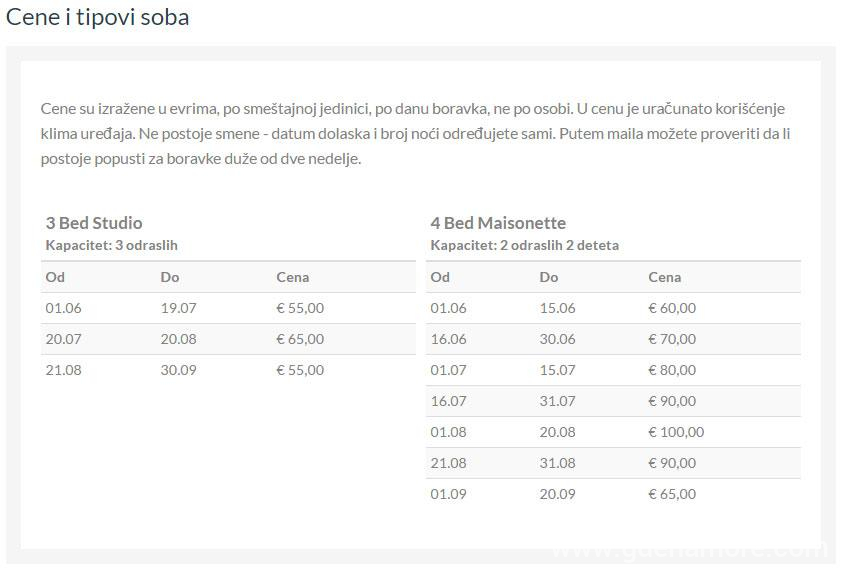Click the 01.09 start date cell
The image size is (842, 571).
(x=448, y=494)
